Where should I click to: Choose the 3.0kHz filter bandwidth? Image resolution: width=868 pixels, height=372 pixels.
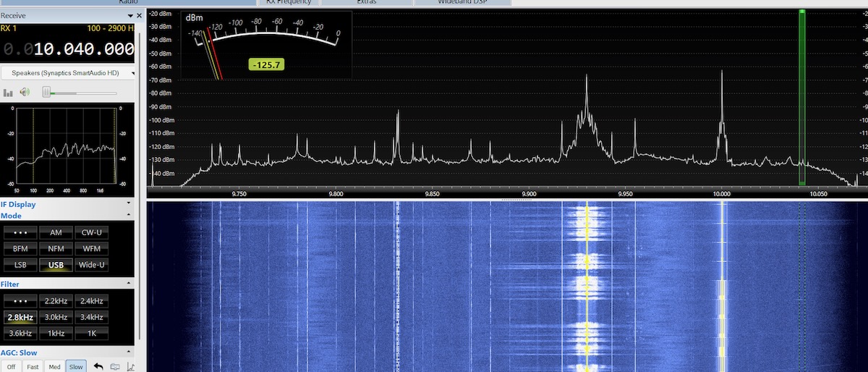(56, 317)
